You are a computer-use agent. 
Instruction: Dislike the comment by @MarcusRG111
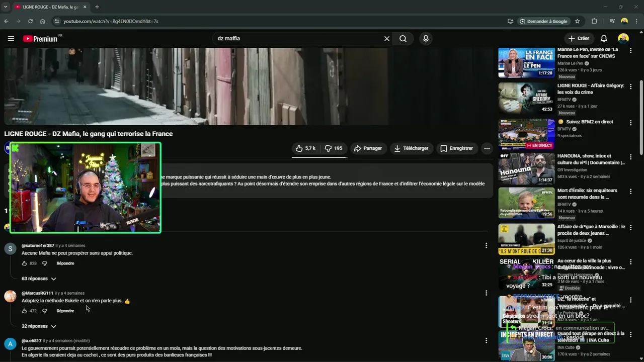coord(44,311)
